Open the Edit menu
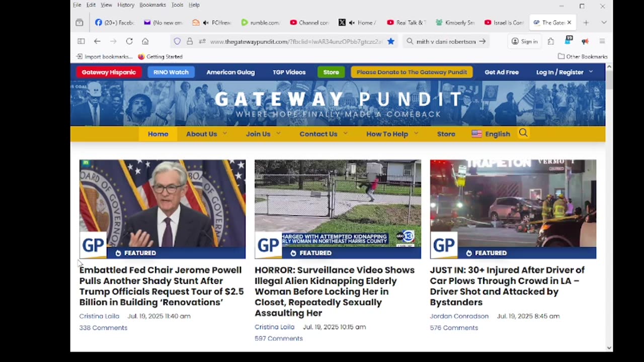The image size is (644, 362). click(91, 5)
